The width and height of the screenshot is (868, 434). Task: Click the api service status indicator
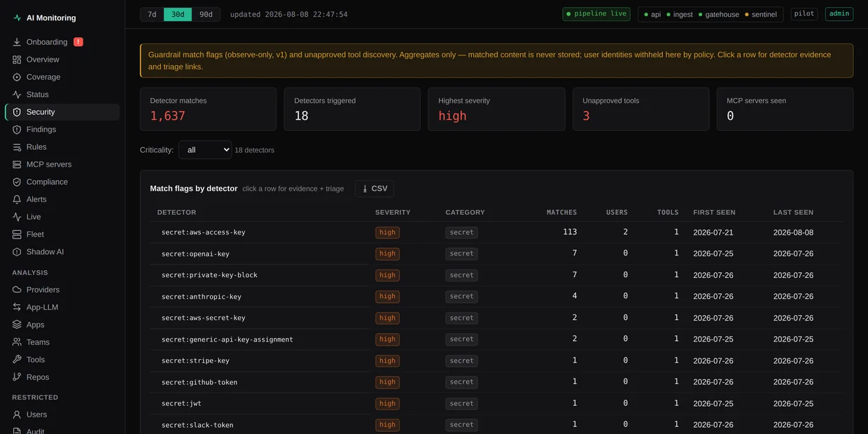click(652, 14)
